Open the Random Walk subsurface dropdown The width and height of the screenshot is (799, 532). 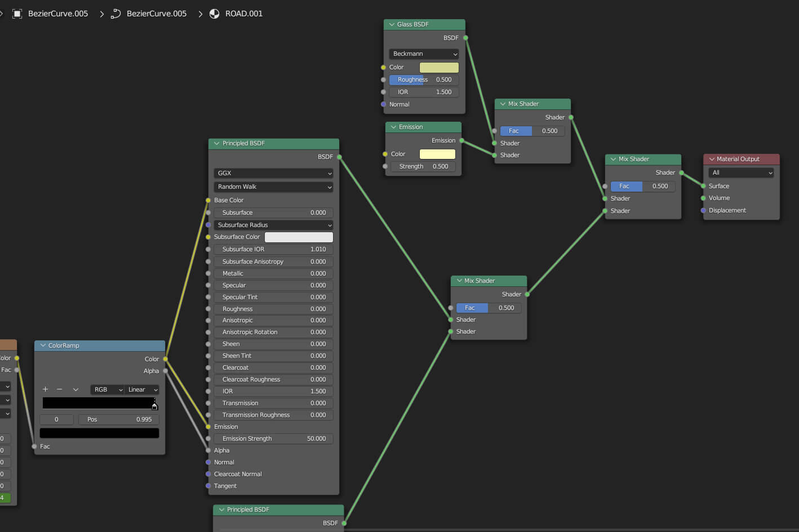(273, 187)
